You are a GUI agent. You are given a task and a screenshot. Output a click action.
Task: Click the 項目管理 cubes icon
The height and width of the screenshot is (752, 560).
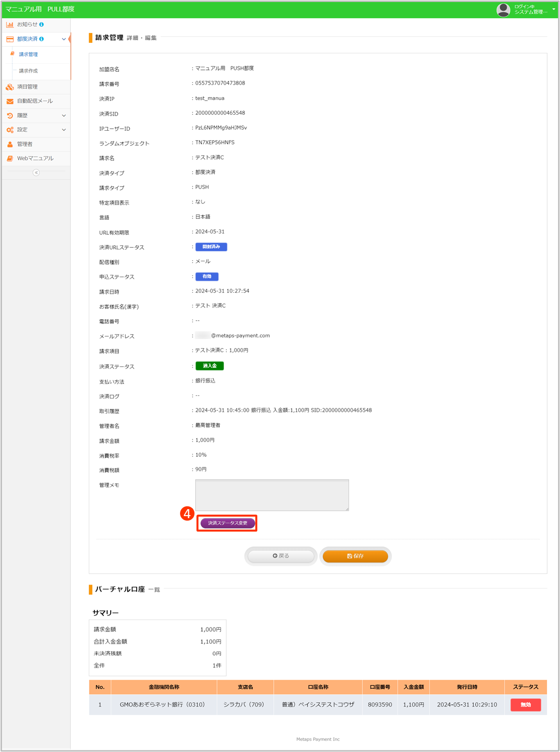click(x=10, y=87)
